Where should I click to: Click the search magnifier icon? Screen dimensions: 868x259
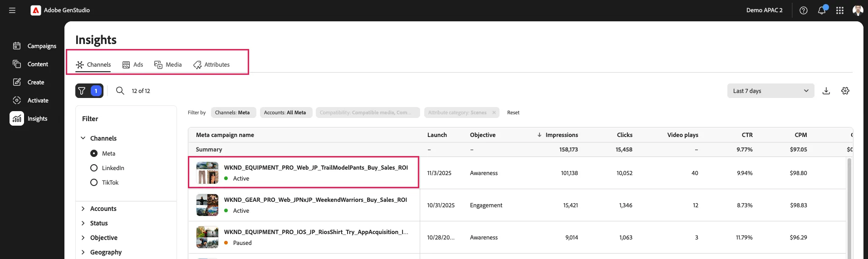[x=120, y=91]
